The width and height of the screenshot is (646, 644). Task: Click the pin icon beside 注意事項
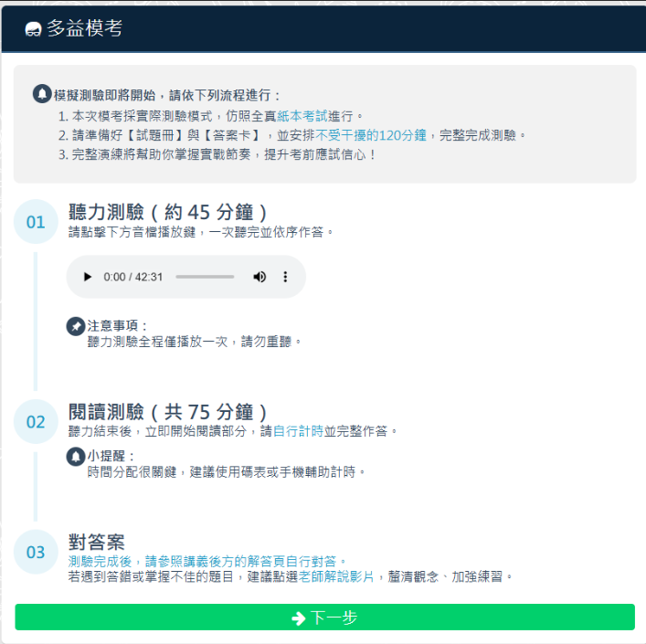point(76,326)
